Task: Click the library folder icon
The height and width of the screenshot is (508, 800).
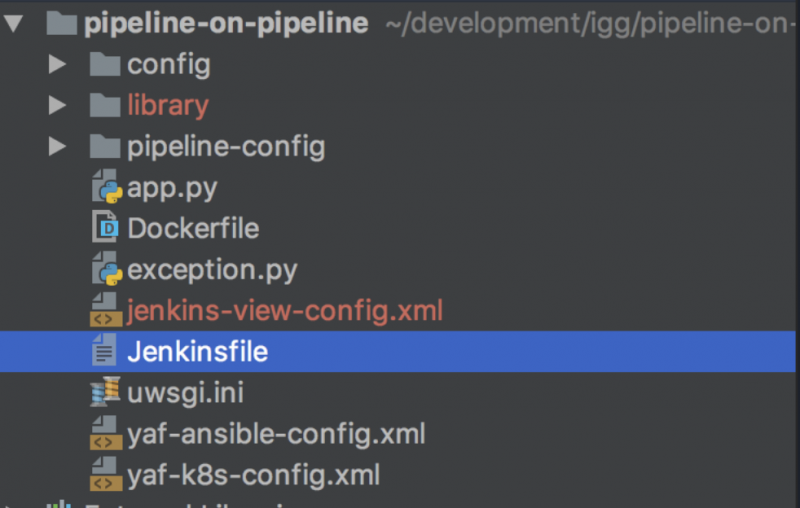Action: (104, 105)
